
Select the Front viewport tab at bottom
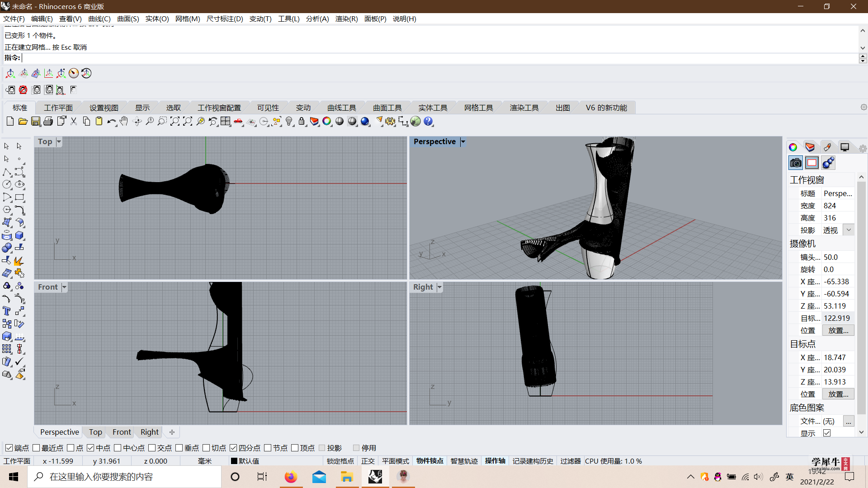click(x=122, y=432)
